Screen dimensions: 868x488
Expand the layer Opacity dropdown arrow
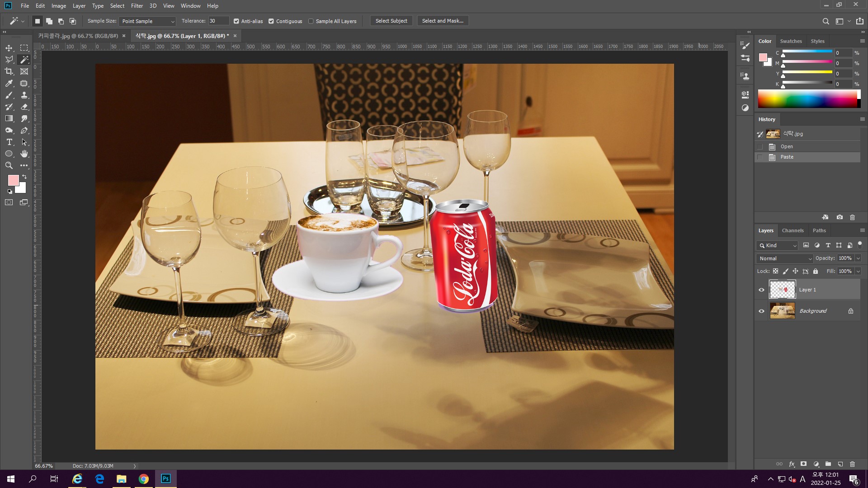858,258
